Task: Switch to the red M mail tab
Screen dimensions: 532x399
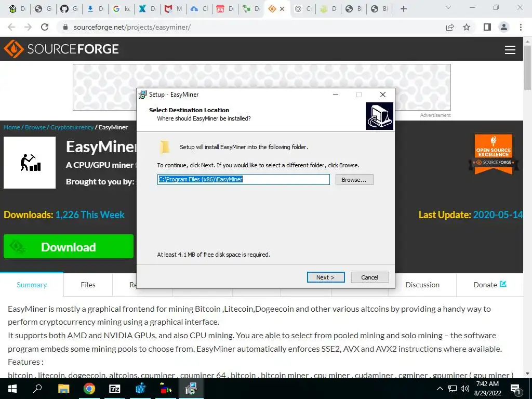Action: (x=173, y=9)
